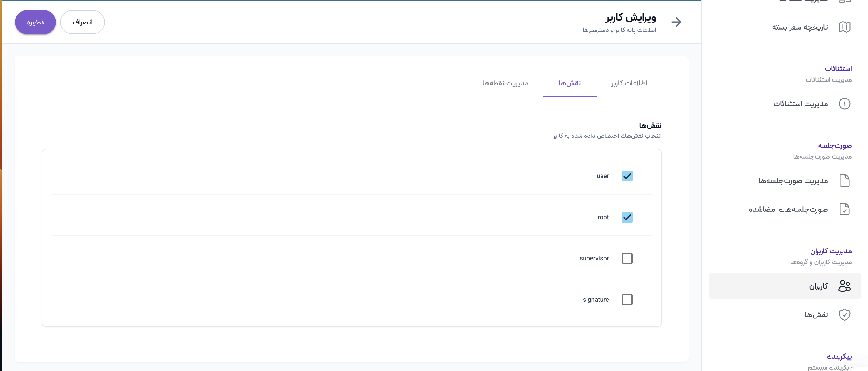The height and width of the screenshot is (371, 868).
Task: Click the shield icon for نقش‌ها
Action: click(844, 315)
